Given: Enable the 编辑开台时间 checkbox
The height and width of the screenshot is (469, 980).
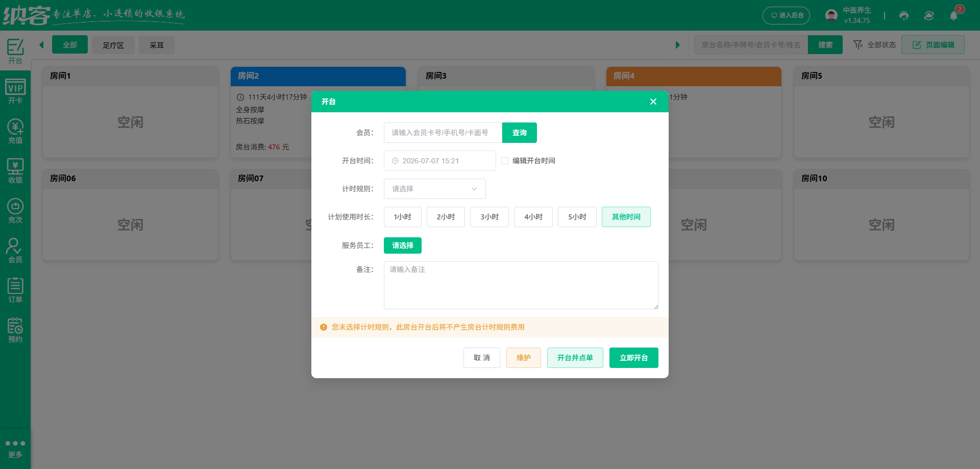Looking at the screenshot, I should 505,161.
